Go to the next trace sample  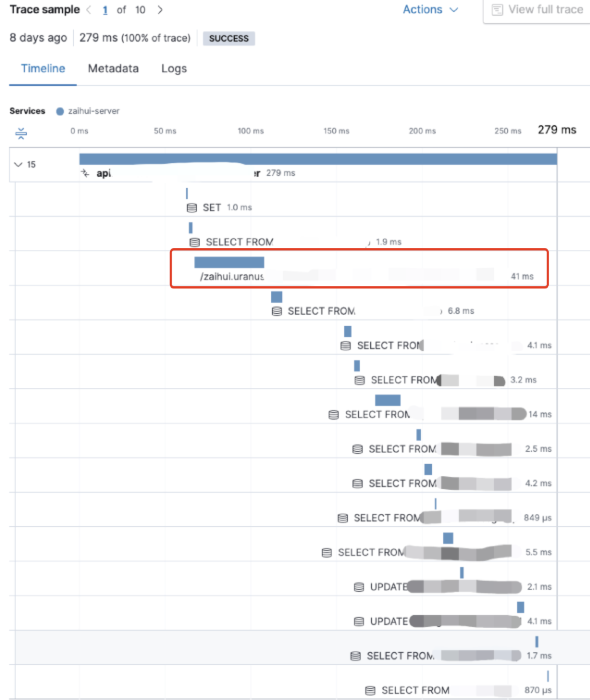coord(160,10)
